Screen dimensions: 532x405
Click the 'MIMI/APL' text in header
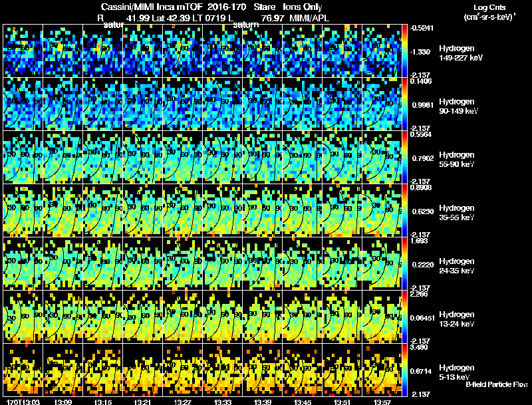[x=309, y=18]
